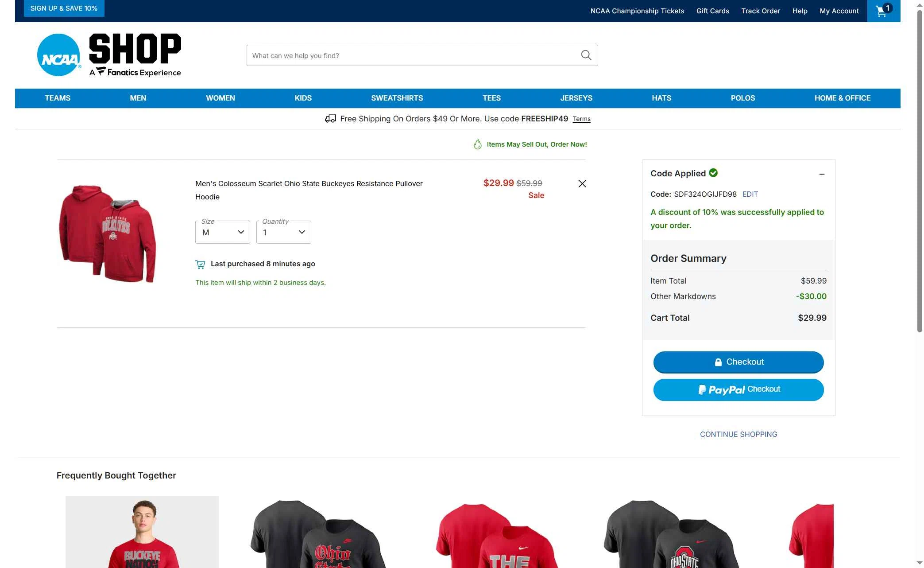Collapse the Code Applied section
Screen dimensions: 924x568
822,174
